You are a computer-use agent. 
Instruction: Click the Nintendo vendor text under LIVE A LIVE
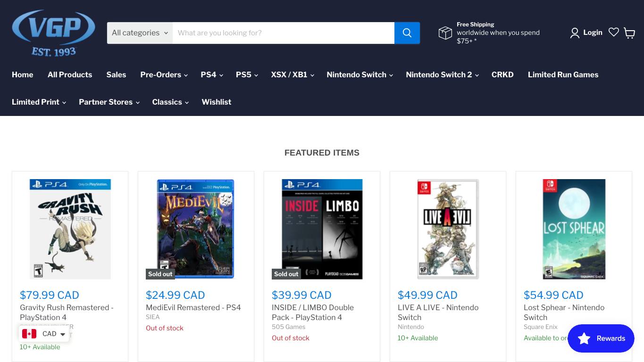coord(410,327)
